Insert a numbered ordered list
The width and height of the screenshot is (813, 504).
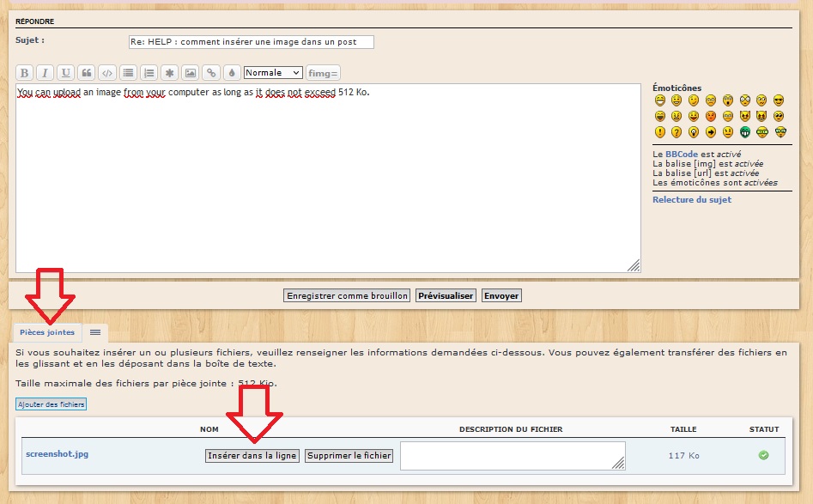[x=149, y=73]
